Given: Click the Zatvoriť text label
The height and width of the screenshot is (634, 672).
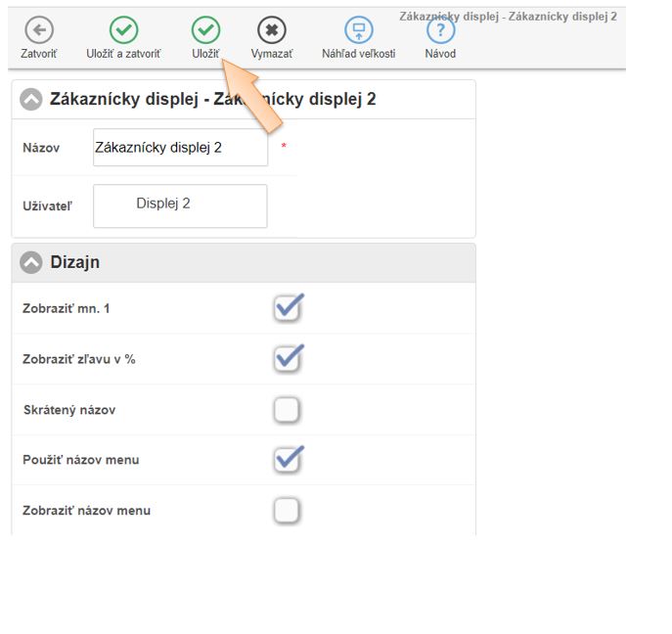Looking at the screenshot, I should tap(38, 54).
